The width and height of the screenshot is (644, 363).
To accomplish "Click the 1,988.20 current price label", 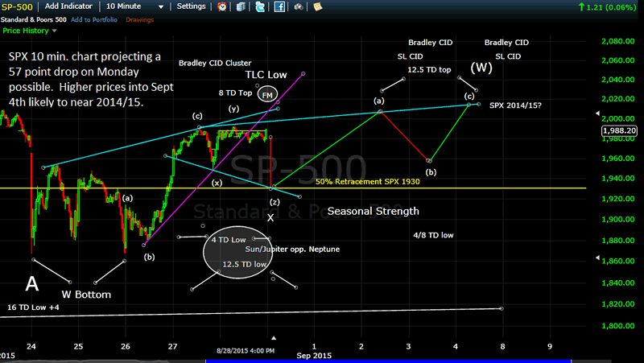I will point(619,130).
